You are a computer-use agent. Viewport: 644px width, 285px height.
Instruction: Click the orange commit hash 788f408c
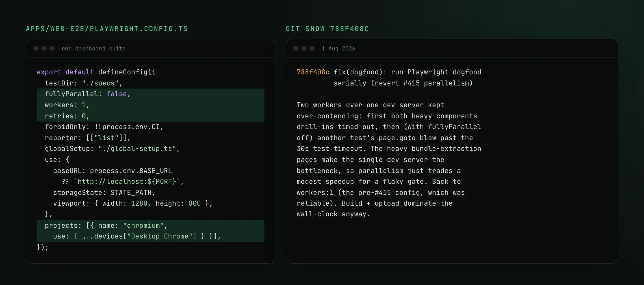(x=313, y=72)
